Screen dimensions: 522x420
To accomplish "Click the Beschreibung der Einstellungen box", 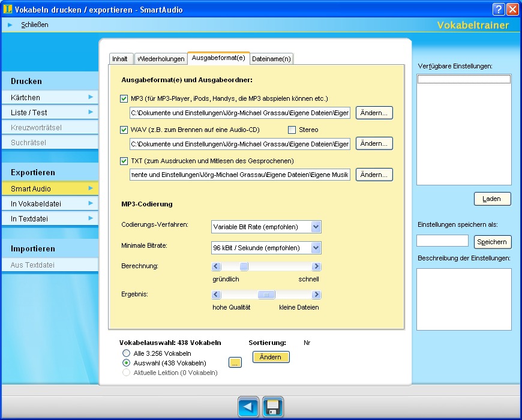I will pos(464,299).
